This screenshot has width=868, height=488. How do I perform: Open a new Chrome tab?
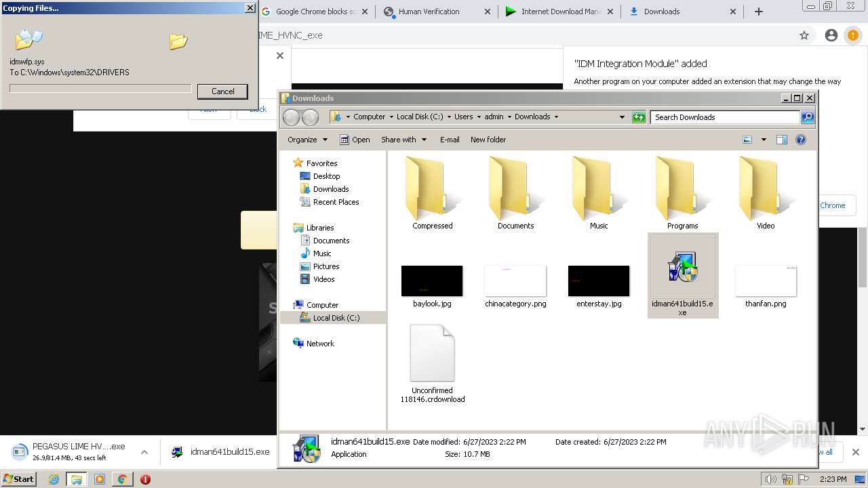coord(758,12)
